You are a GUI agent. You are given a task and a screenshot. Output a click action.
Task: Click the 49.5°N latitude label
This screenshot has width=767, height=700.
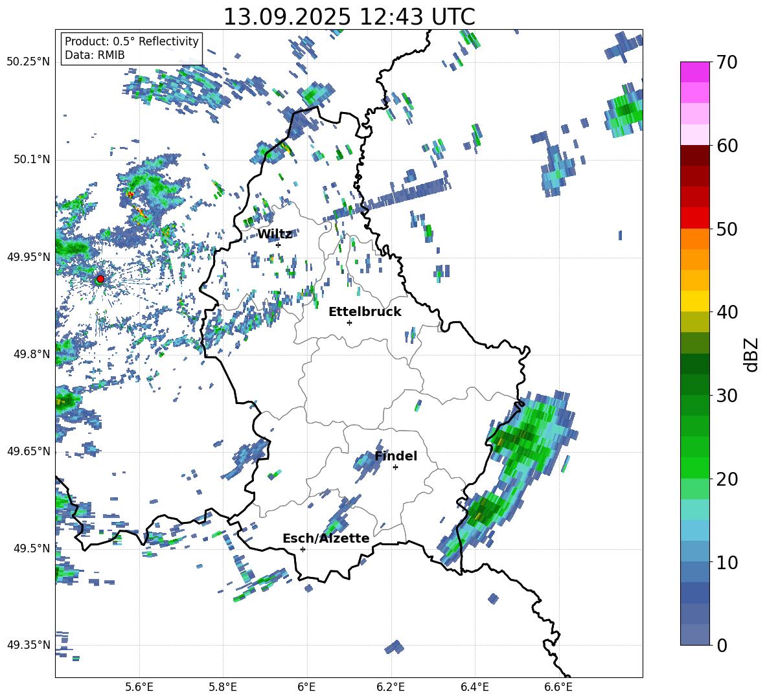tap(31, 548)
